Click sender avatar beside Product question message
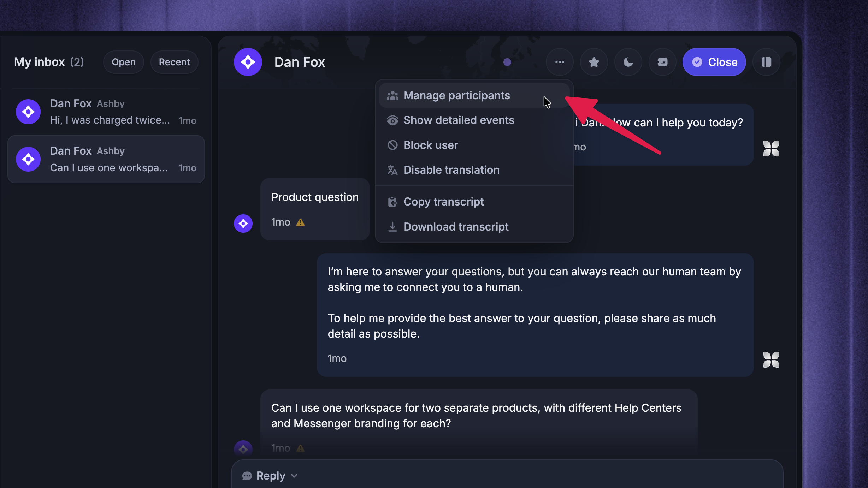This screenshot has height=488, width=868. (243, 224)
